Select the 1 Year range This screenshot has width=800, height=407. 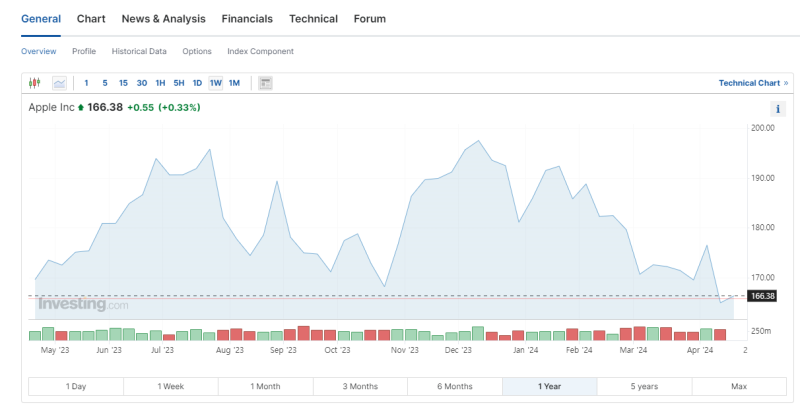(x=549, y=386)
